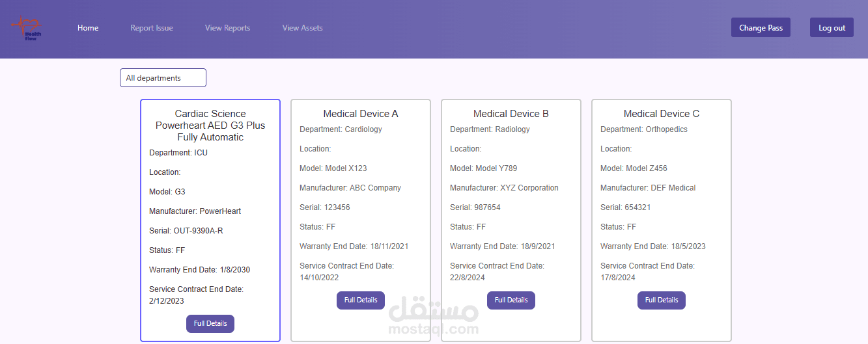The image size is (868, 344).
Task: Expand the All departments dropdown
Action: point(163,78)
